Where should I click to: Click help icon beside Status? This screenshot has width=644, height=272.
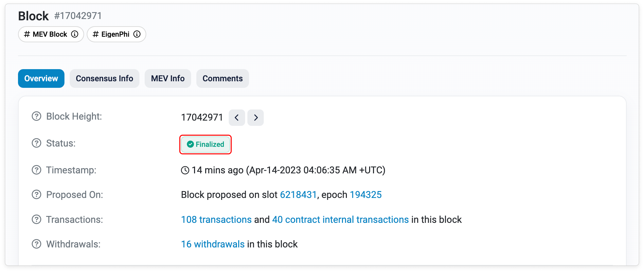coord(36,143)
